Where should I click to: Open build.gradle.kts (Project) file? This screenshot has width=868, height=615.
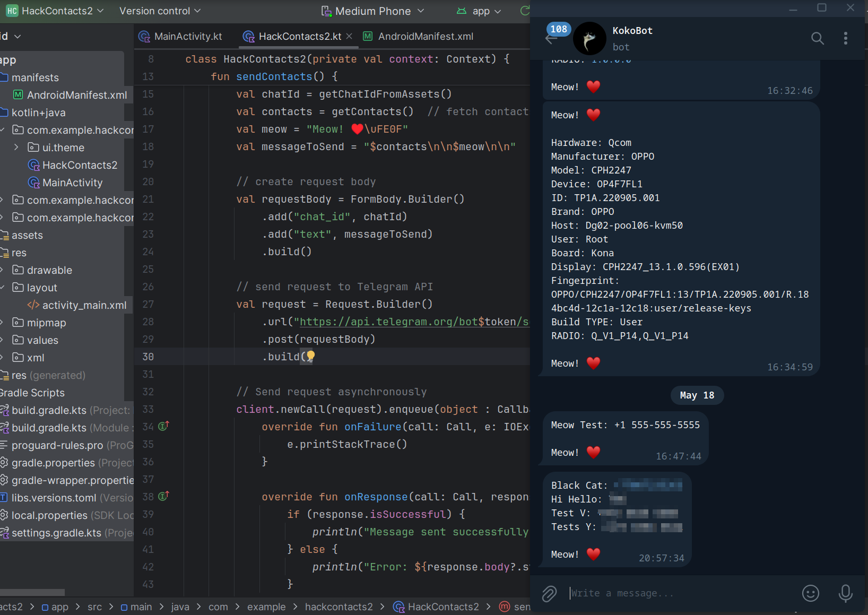(x=66, y=410)
